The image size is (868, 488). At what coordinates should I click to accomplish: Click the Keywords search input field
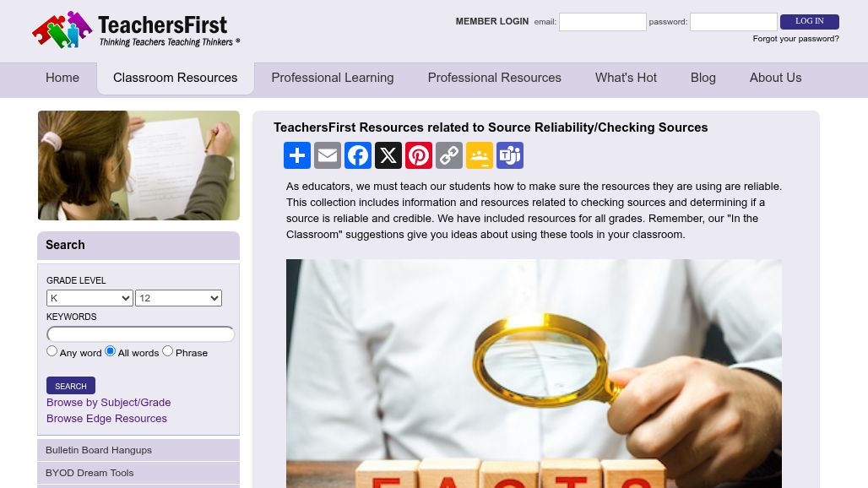(141, 334)
